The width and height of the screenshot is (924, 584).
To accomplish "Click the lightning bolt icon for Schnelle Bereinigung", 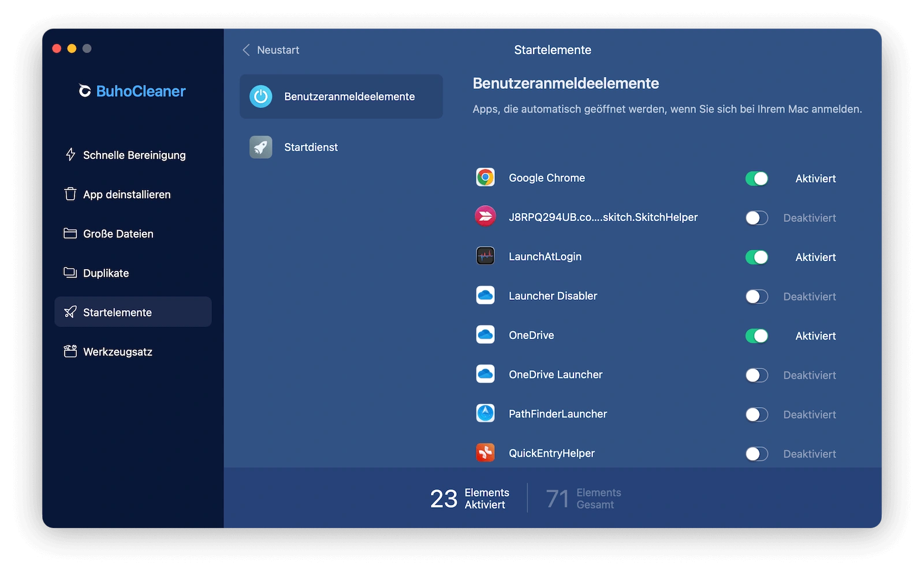I will click(x=70, y=154).
